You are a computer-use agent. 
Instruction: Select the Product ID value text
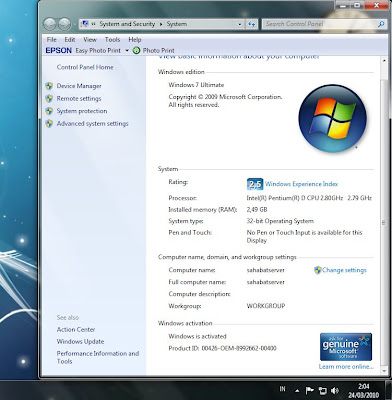click(239, 348)
